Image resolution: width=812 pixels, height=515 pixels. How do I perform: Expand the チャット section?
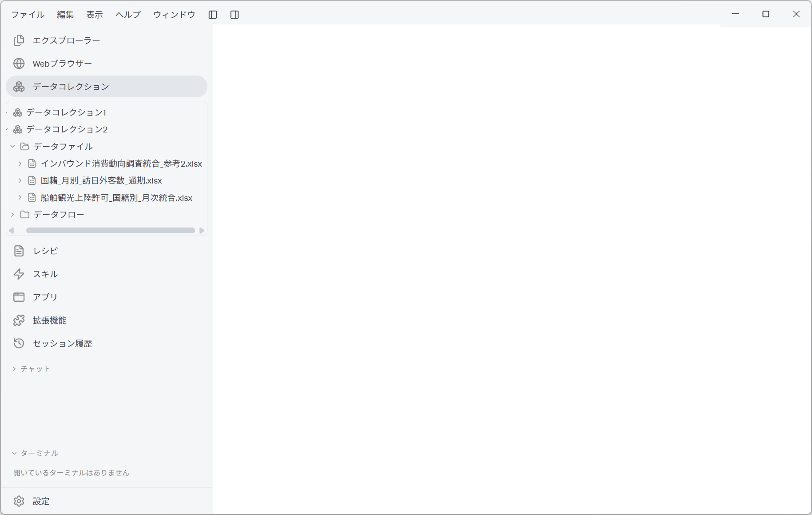(x=31, y=369)
